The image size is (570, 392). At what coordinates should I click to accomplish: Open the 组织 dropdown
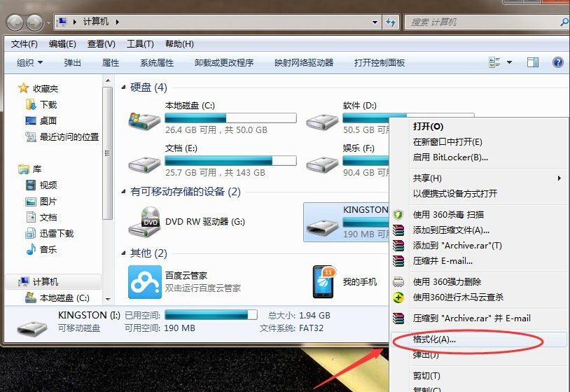[29, 62]
